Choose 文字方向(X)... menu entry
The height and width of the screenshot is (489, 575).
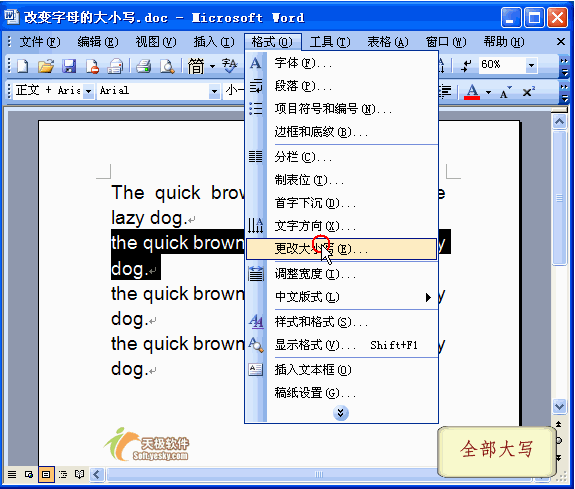click(x=341, y=226)
